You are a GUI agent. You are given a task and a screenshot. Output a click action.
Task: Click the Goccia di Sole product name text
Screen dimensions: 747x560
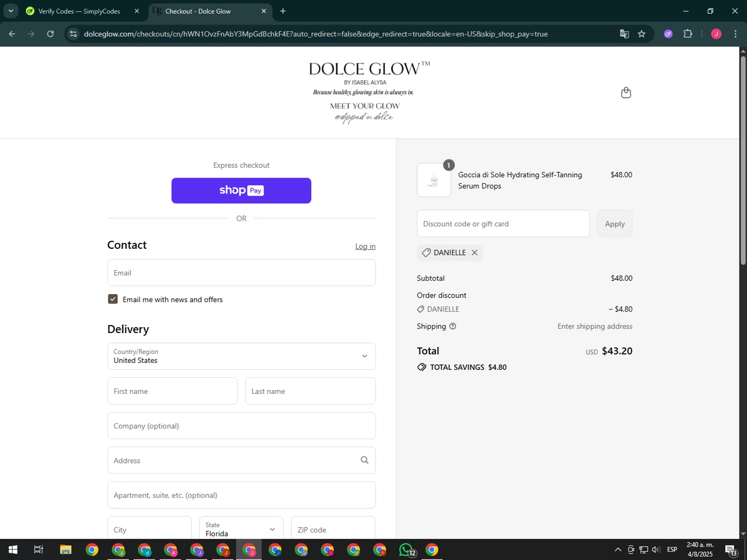coord(520,180)
